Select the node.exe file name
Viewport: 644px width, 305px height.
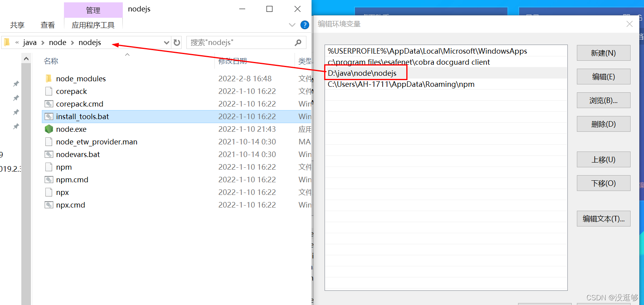[x=71, y=129]
